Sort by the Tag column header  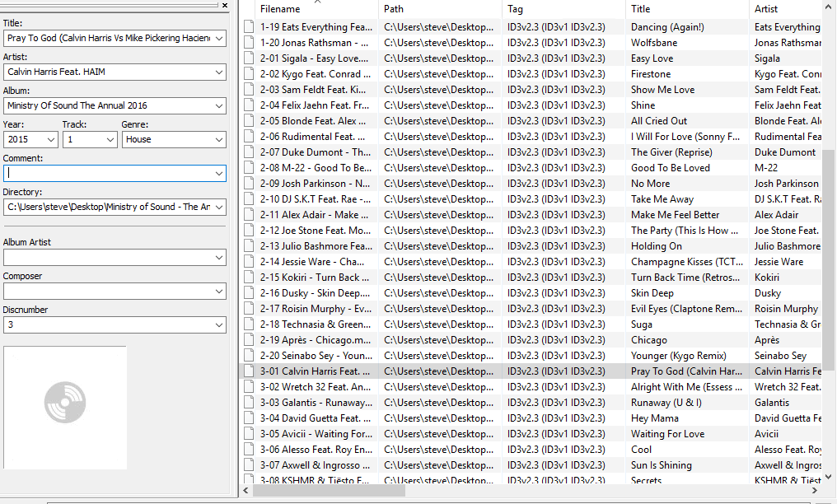[563, 9]
